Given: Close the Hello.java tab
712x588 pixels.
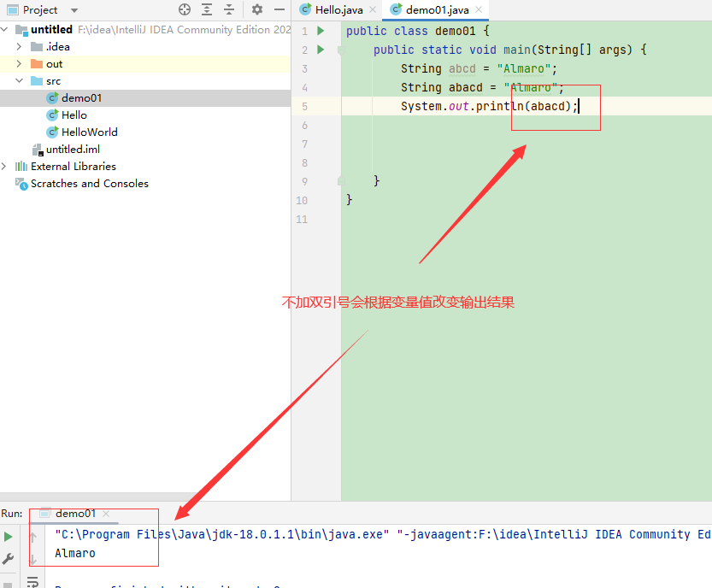Looking at the screenshot, I should coord(373,9).
